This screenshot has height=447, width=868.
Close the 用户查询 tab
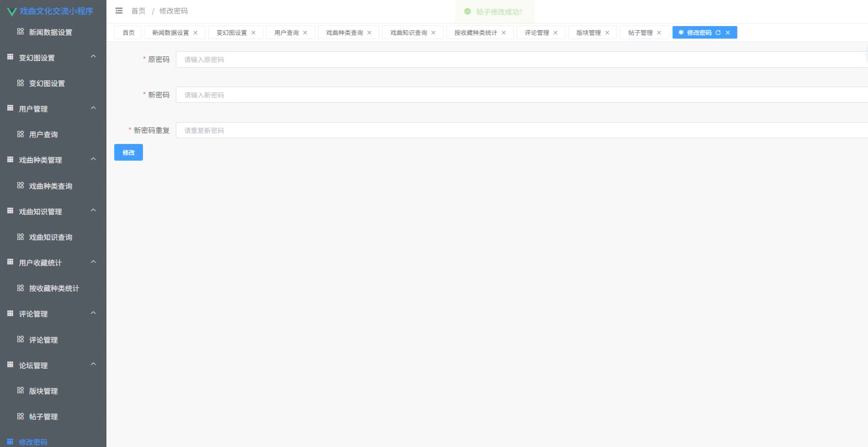coord(305,32)
